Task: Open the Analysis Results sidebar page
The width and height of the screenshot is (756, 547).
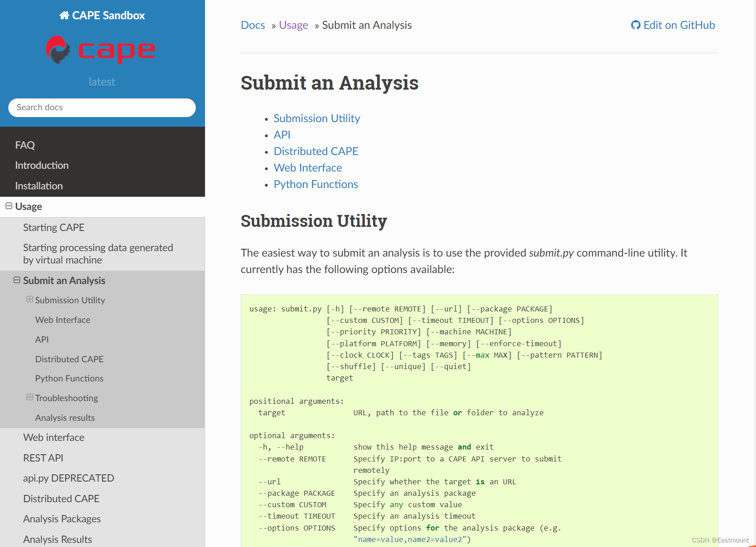Action: coord(58,539)
